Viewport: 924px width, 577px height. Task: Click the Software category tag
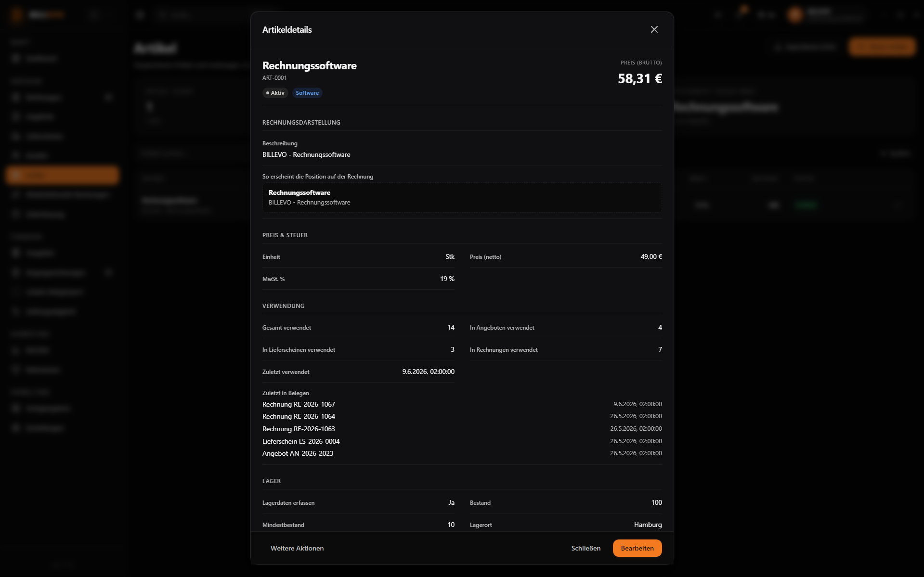click(307, 93)
